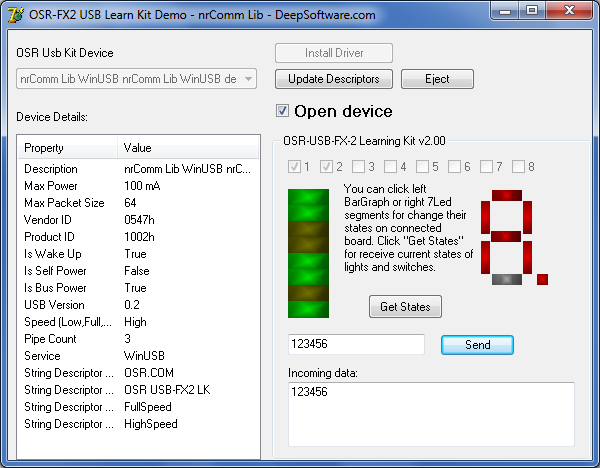Click switch checkbox 2
600x468 pixels.
click(326, 166)
